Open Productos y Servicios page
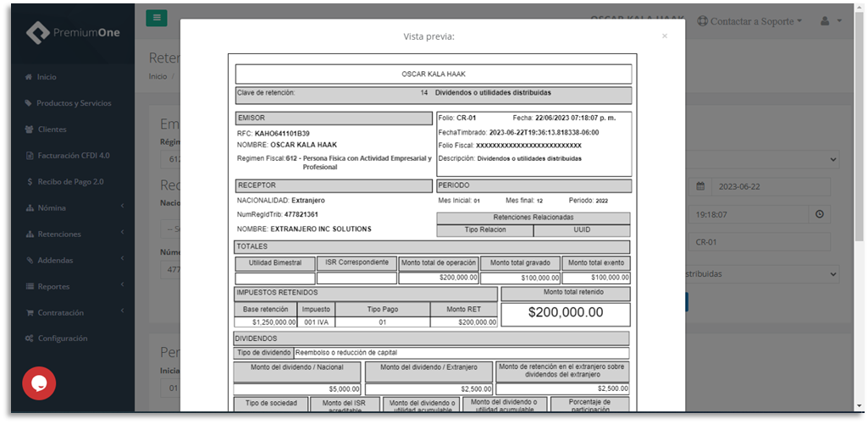Image resolution: width=868 pixels, height=424 pixels. pyautogui.click(x=73, y=103)
